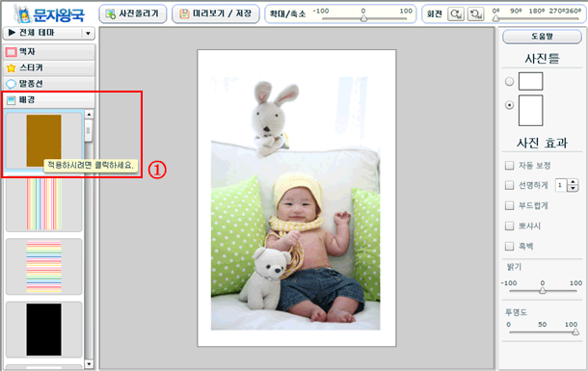Select the portrait photo frame radio button
The width and height of the screenshot is (588, 371).
tap(509, 105)
